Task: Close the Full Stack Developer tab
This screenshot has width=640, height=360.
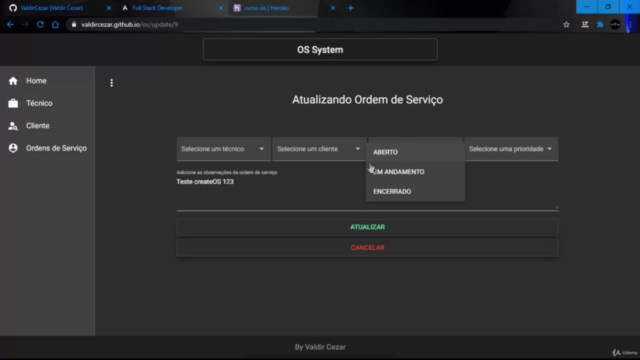Action: coord(221,8)
